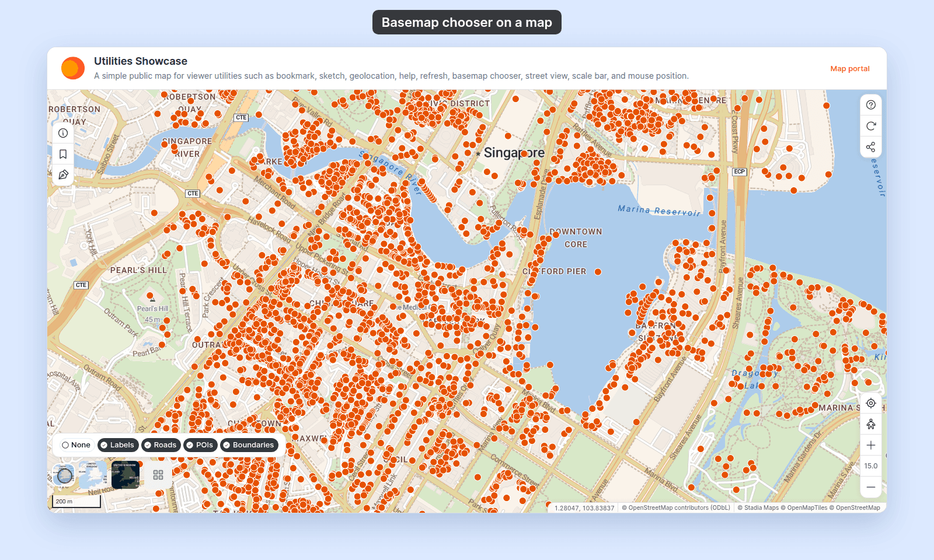The height and width of the screenshot is (560, 934).
Task: Click the 200 m scale bar
Action: [76, 502]
